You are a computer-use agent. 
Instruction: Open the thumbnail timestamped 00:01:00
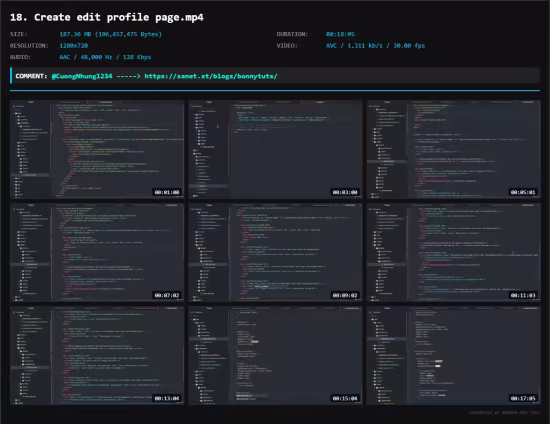point(97,149)
